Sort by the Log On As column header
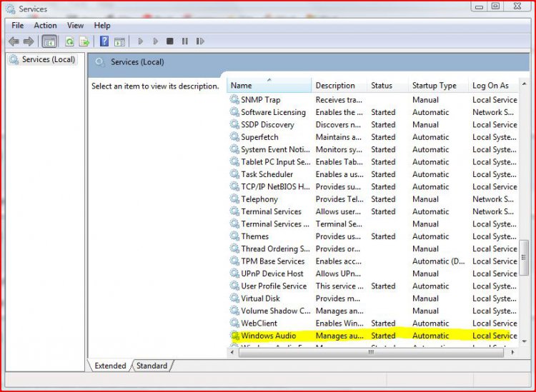 (494, 86)
